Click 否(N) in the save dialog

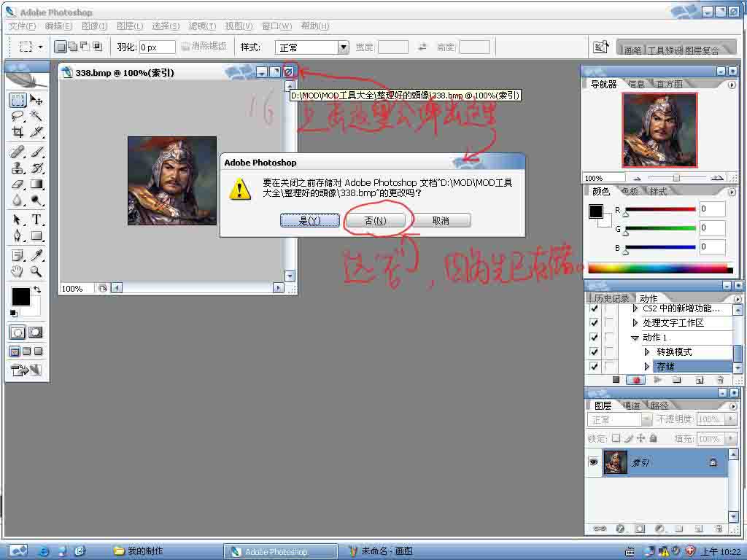(x=376, y=220)
